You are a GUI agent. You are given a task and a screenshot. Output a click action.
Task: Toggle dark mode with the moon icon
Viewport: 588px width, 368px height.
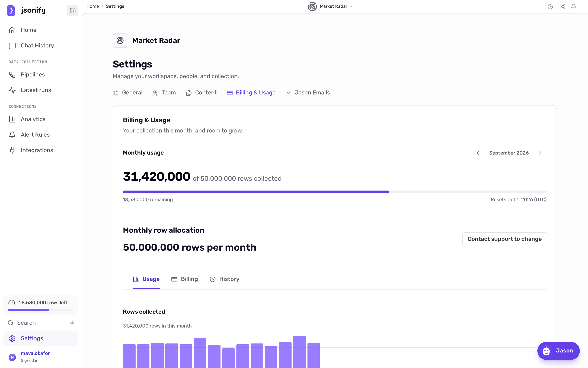pos(550,7)
